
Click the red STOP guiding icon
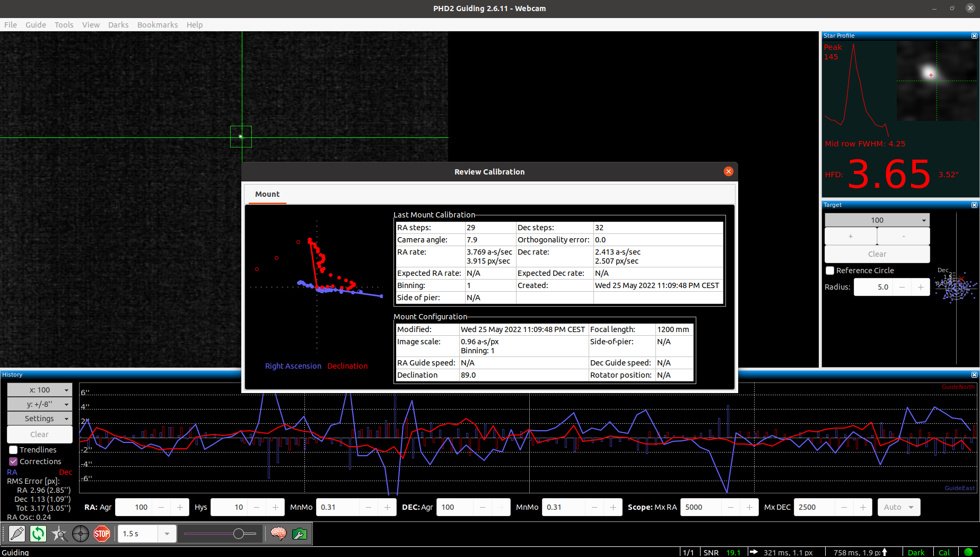point(102,534)
